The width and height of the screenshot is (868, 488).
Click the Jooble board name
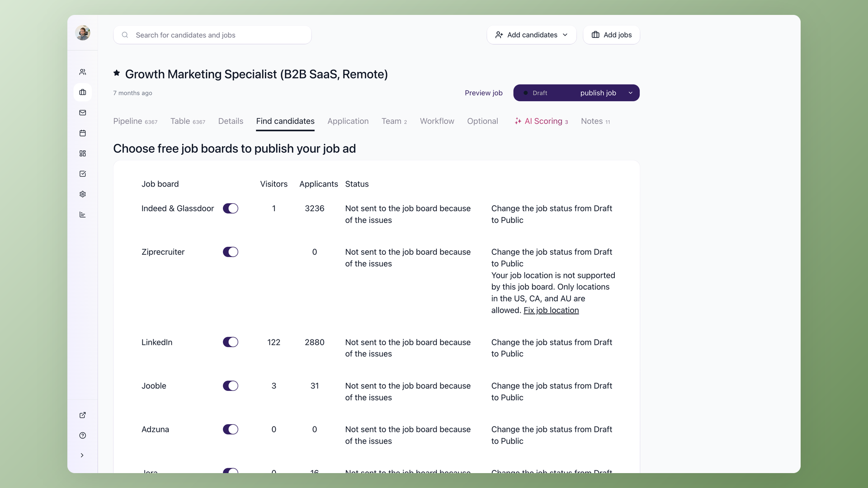154,385
